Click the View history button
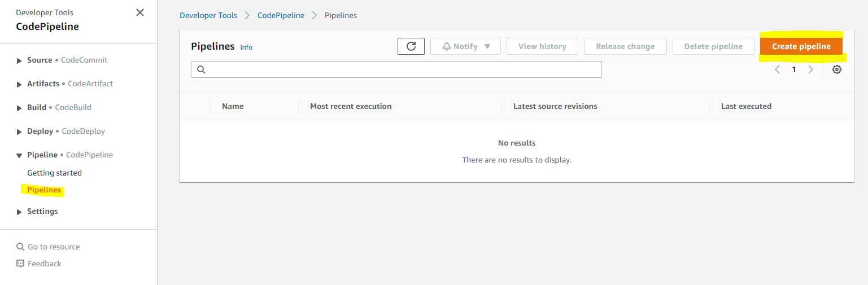 [x=542, y=46]
